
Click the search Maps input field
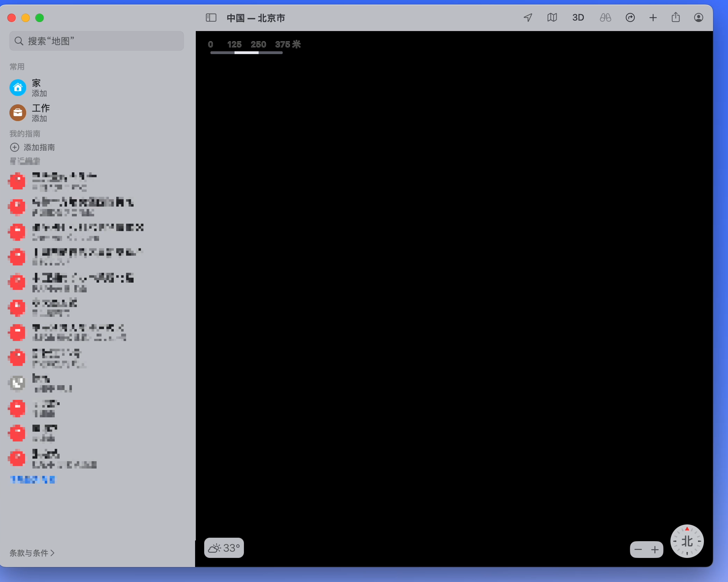click(x=97, y=41)
